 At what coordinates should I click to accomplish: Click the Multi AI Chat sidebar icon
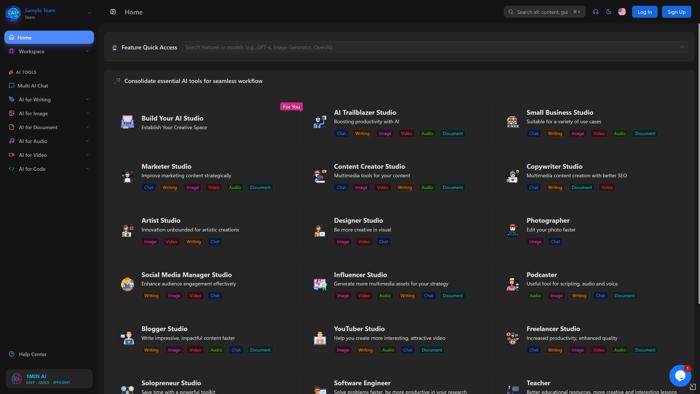tap(12, 86)
